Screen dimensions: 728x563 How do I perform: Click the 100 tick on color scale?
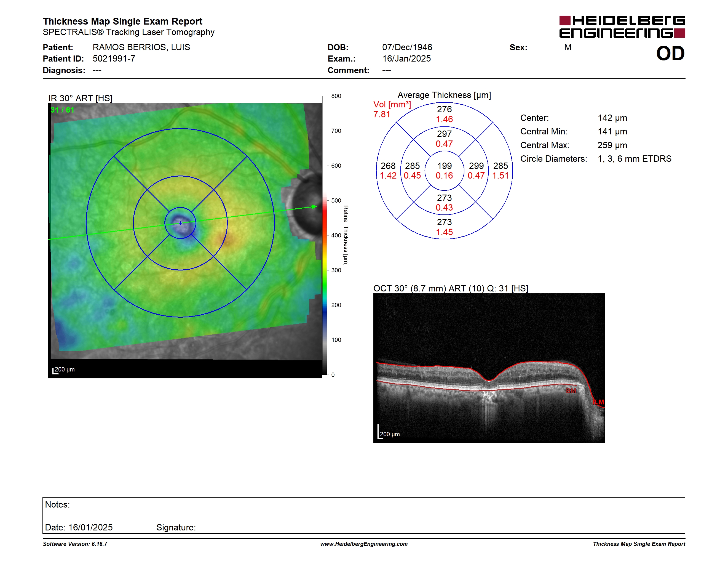336,340
